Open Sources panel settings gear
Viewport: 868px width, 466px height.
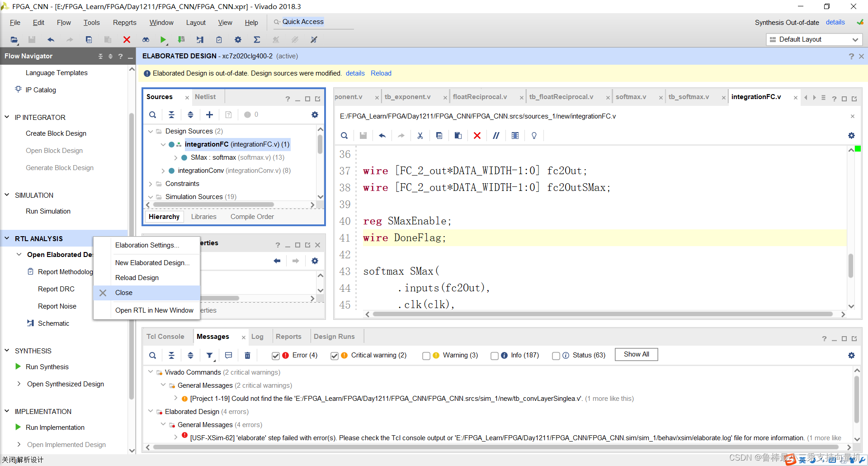click(315, 115)
